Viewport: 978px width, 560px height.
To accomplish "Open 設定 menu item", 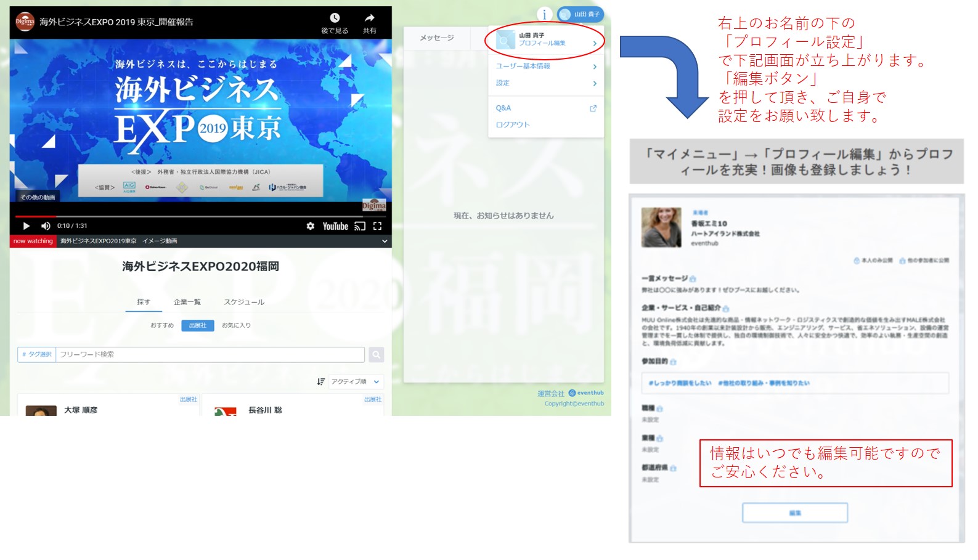I will point(503,83).
